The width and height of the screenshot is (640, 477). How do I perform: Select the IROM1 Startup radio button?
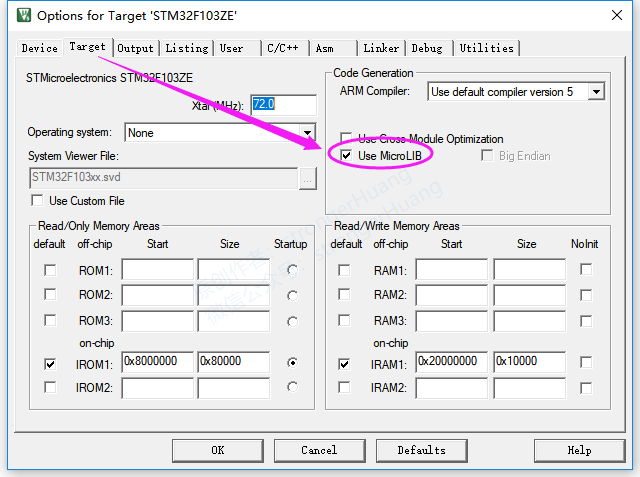[x=292, y=362]
